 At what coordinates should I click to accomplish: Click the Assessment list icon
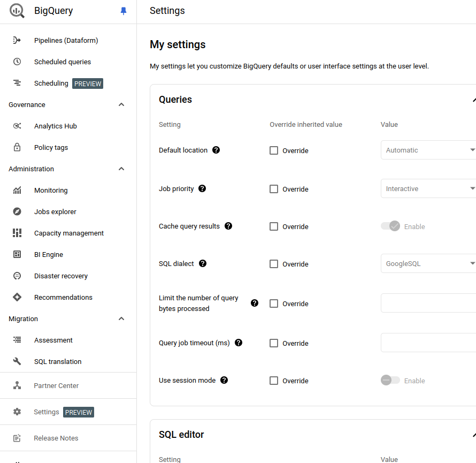point(17,340)
